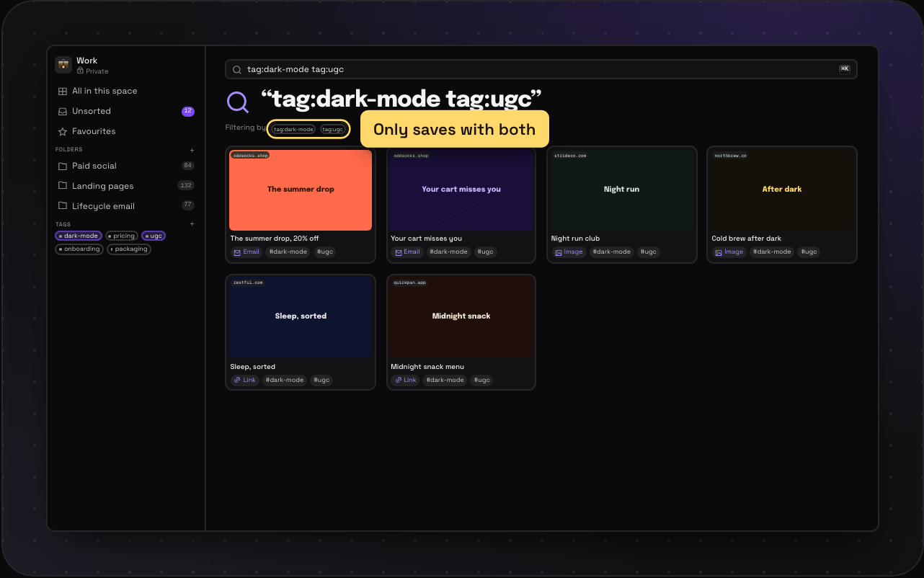The height and width of the screenshot is (578, 924).
Task: Click the Private lock icon under Work
Action: (x=80, y=71)
